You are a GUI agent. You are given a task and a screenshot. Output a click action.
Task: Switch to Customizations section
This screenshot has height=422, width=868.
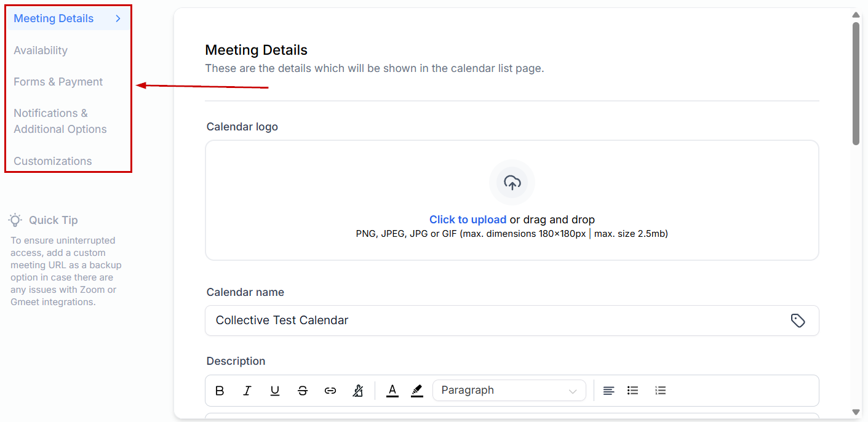53,161
